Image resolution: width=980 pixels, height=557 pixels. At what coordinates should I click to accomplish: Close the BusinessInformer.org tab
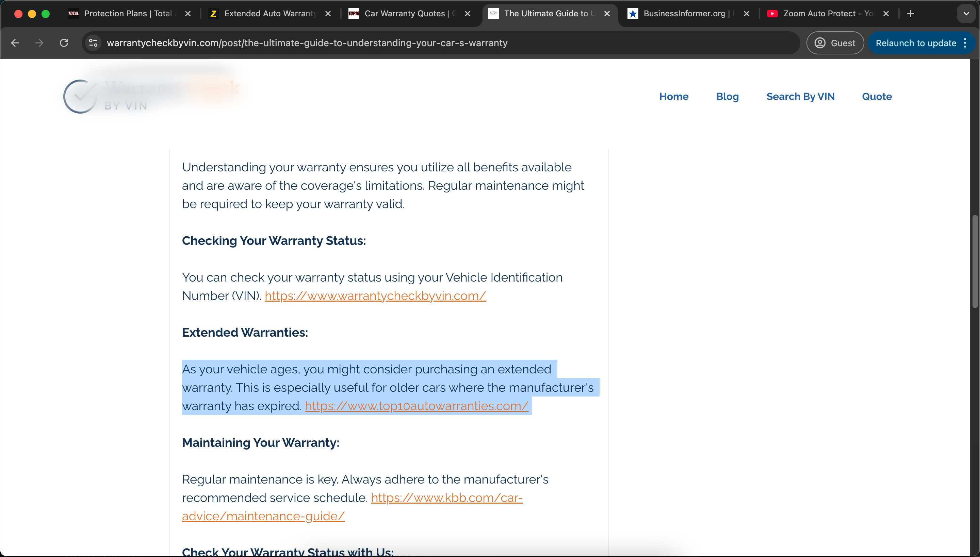click(747, 14)
